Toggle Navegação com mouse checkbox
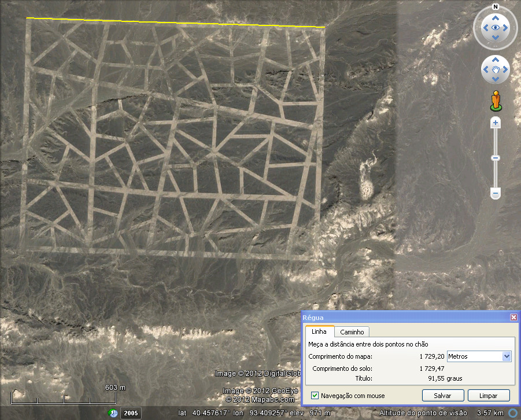The width and height of the screenshot is (521, 420). (315, 396)
